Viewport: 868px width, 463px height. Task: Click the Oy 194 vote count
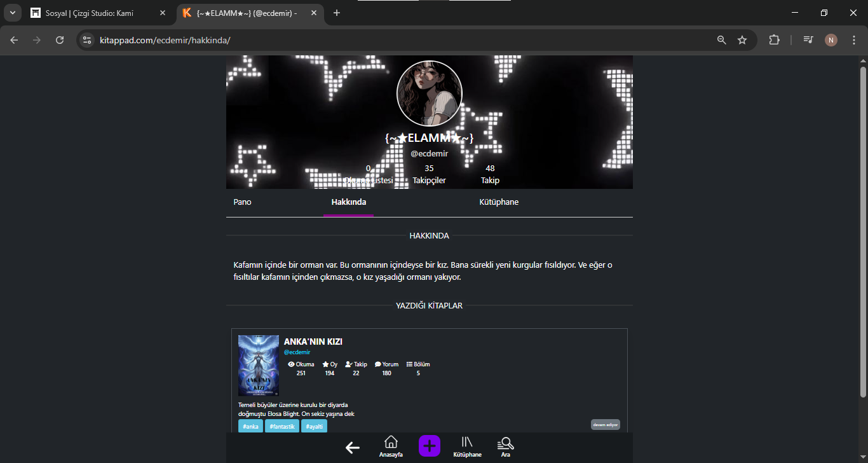point(330,369)
